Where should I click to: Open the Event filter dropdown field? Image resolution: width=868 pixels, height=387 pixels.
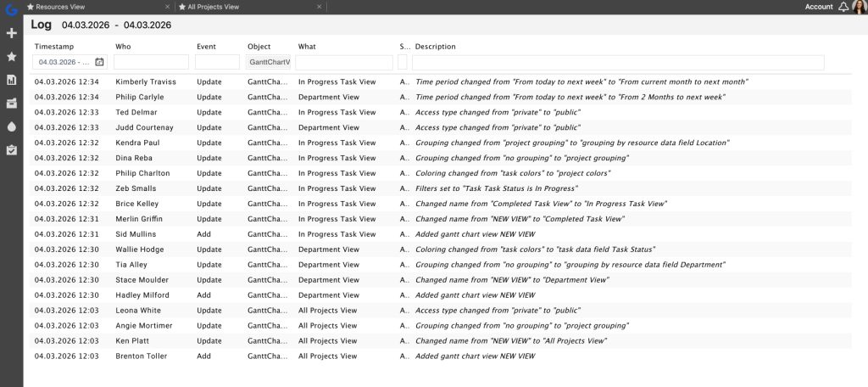pos(217,62)
